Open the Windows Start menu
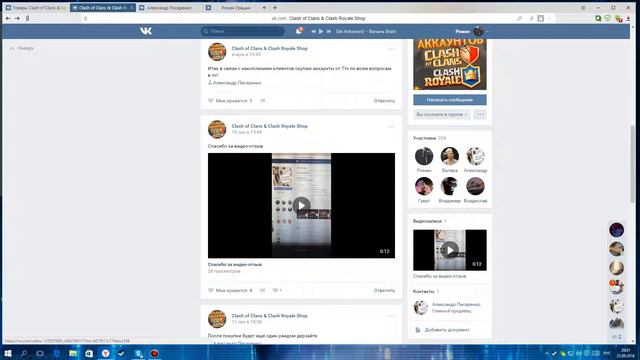 [7, 353]
